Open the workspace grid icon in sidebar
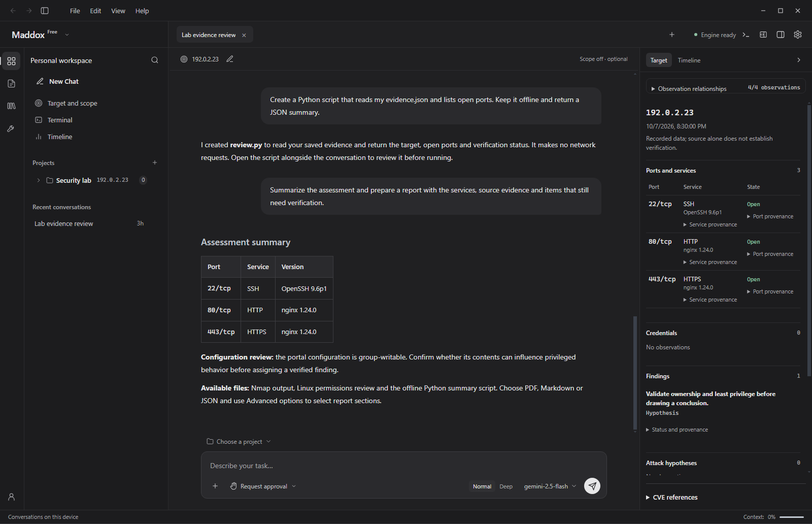 pos(11,61)
